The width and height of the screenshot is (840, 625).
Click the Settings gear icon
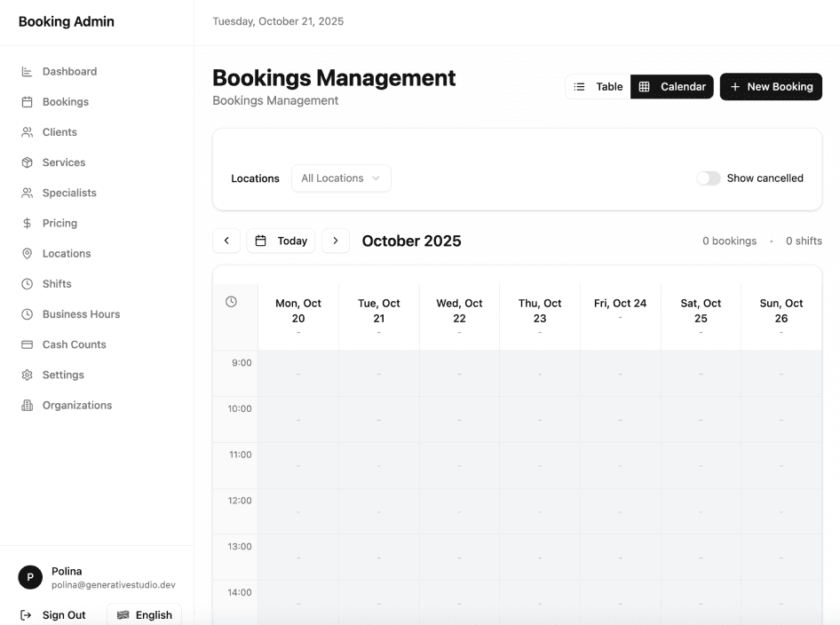[x=27, y=375]
